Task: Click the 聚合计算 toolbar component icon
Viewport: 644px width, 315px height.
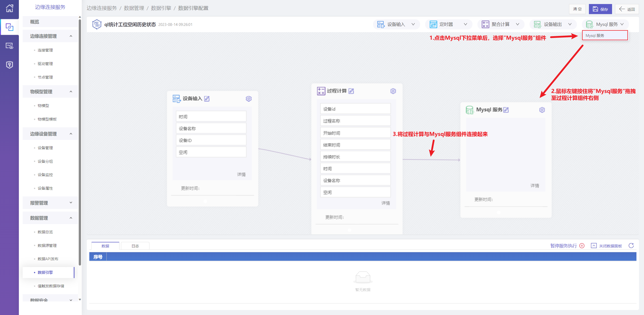Action: pos(485,24)
